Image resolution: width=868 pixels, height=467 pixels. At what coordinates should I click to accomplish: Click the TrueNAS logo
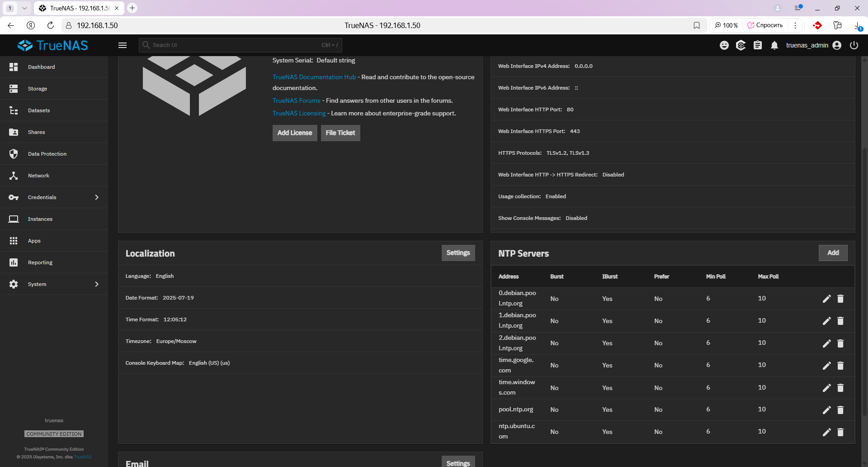click(53, 45)
